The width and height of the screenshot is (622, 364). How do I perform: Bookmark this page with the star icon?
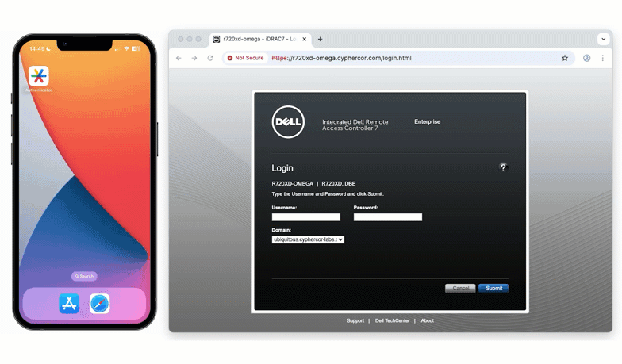565,58
